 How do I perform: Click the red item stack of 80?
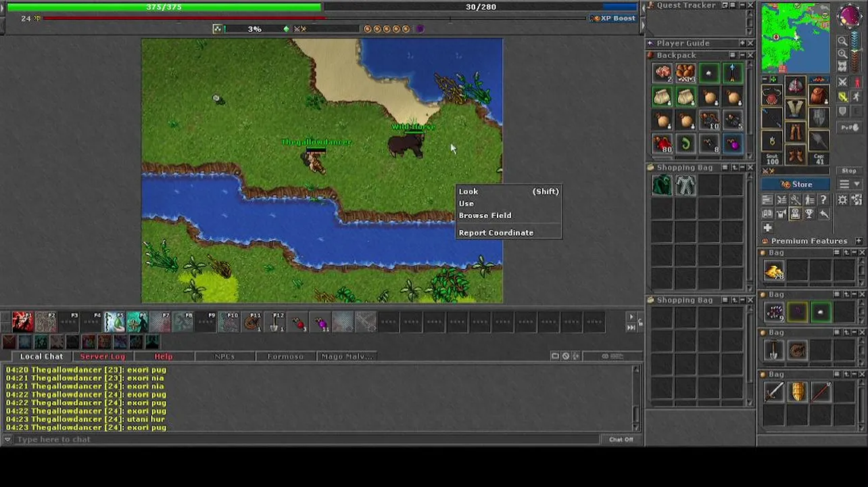click(x=662, y=143)
